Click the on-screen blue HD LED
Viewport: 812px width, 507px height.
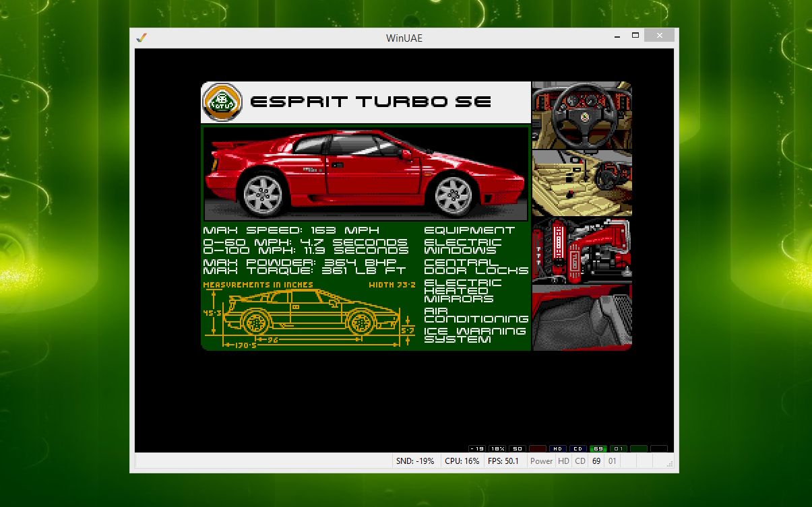pos(558,448)
